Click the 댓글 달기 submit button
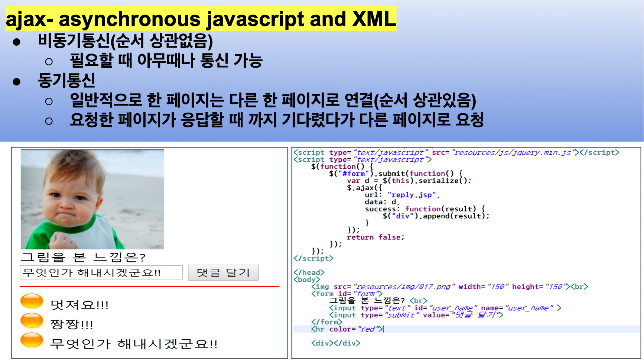The width and height of the screenshot is (644, 362). (x=223, y=273)
